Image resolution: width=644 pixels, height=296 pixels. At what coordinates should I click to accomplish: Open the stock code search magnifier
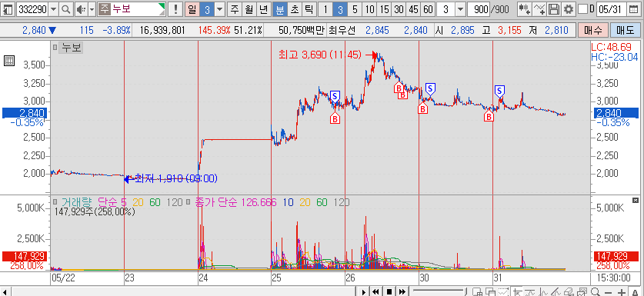65,8
